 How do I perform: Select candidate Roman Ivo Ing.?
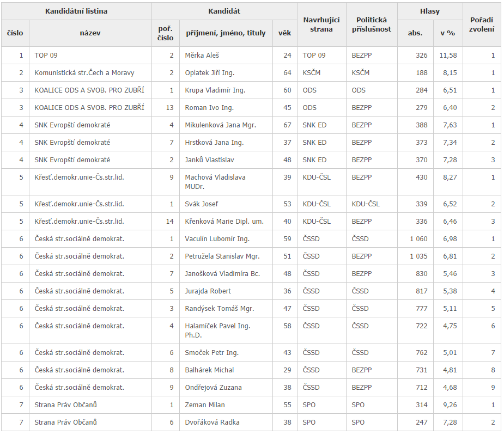click(x=209, y=108)
